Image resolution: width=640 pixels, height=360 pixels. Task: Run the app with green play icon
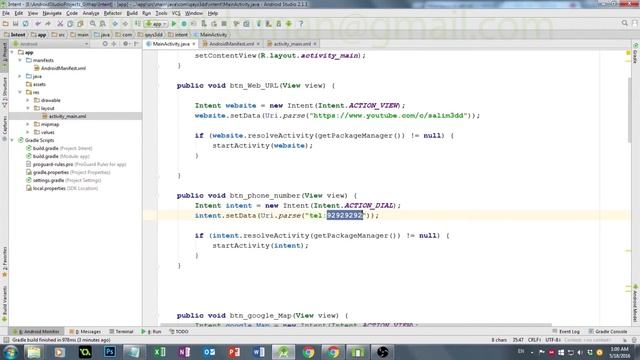(174, 24)
